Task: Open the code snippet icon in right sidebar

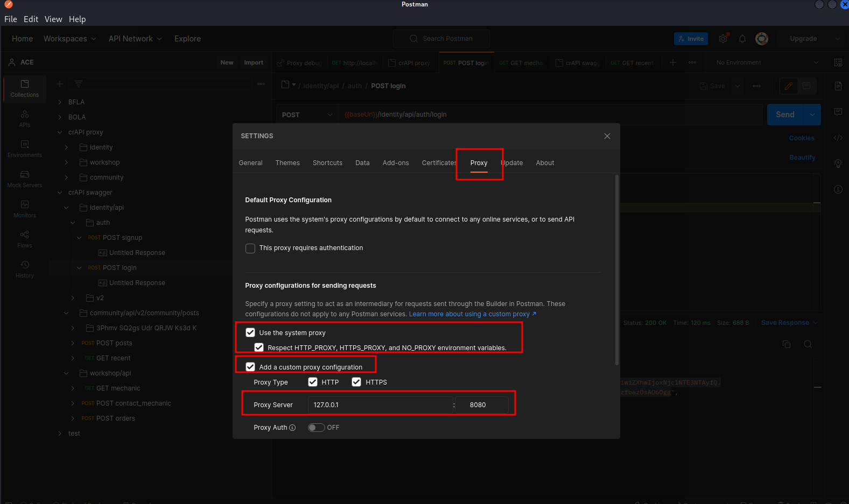Action: (838, 138)
